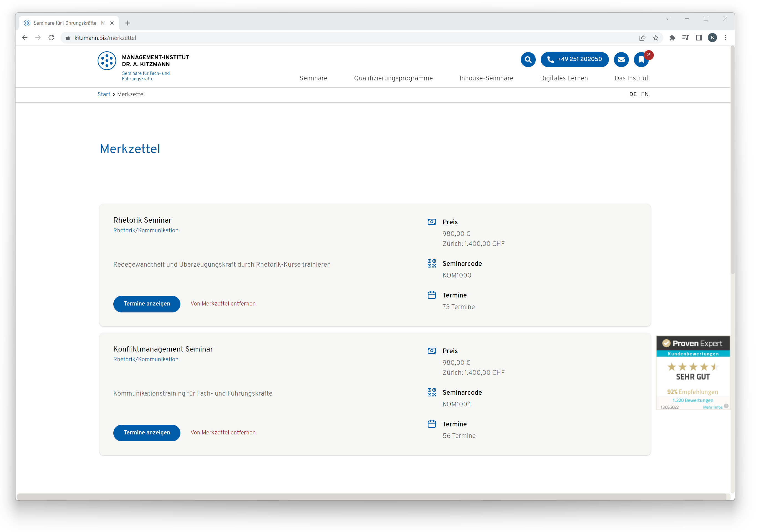Click Mehr Infos in ProvenExpert widget
This screenshot has height=532, width=758.
pyautogui.click(x=713, y=407)
